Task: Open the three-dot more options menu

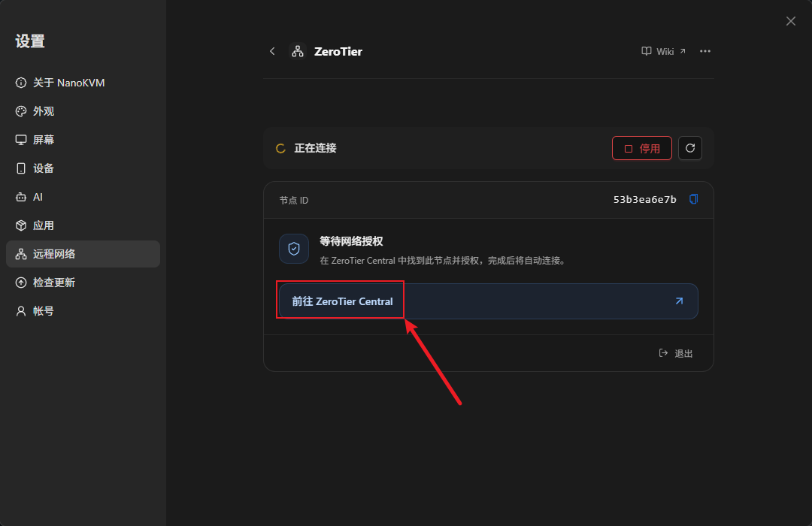Action: coord(704,51)
